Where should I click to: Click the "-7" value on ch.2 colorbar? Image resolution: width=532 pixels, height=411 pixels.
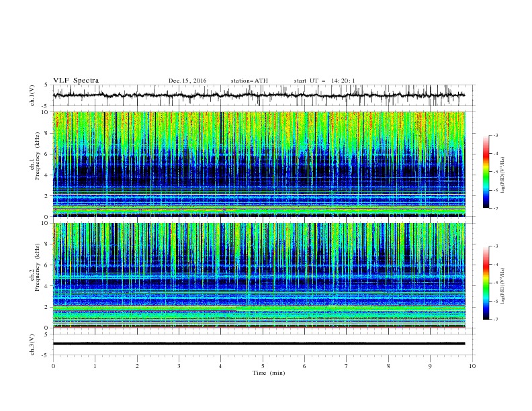pos(495,319)
